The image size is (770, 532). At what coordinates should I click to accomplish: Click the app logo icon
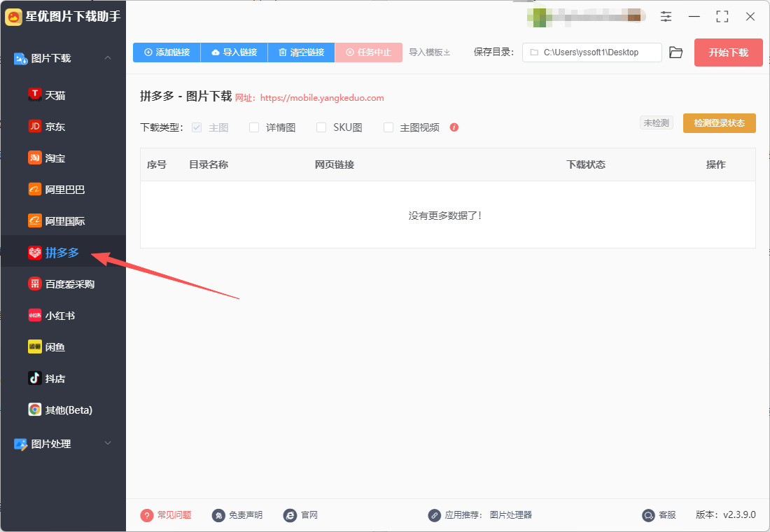[13, 17]
